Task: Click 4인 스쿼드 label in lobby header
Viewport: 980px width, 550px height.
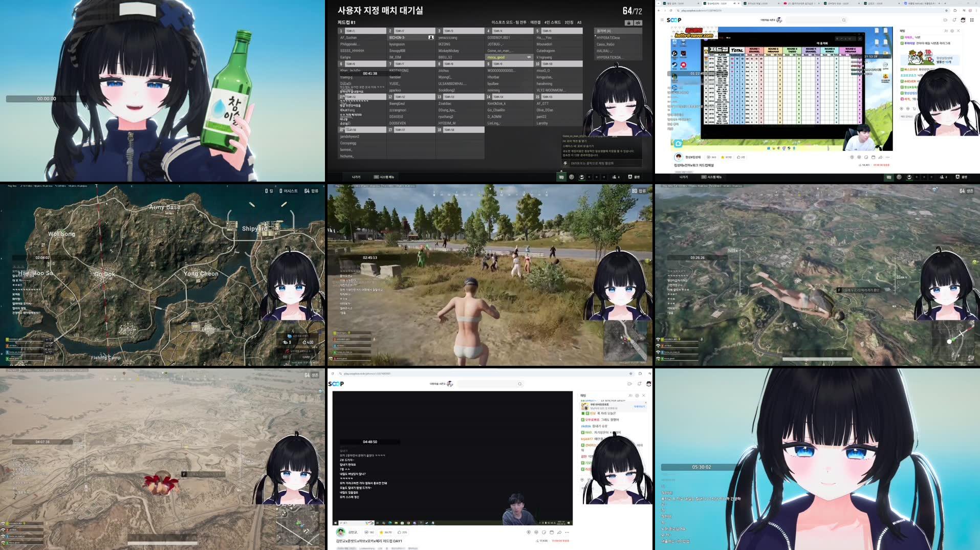Action: pos(553,23)
